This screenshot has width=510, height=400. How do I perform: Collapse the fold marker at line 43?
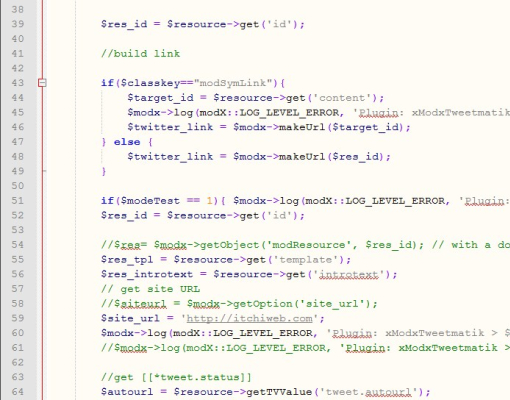click(42, 83)
